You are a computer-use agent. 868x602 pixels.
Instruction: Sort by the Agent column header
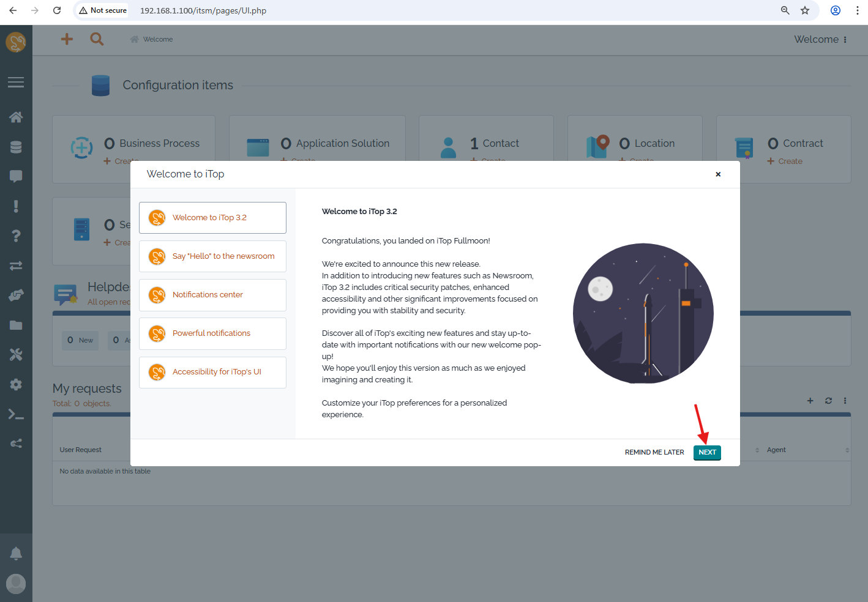pyautogui.click(x=776, y=450)
